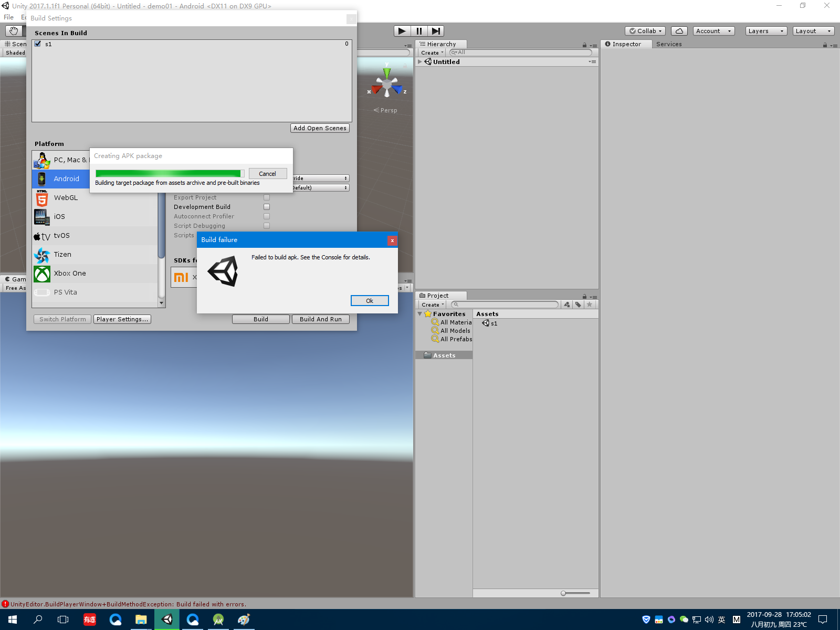Click the Project search field

(505, 304)
